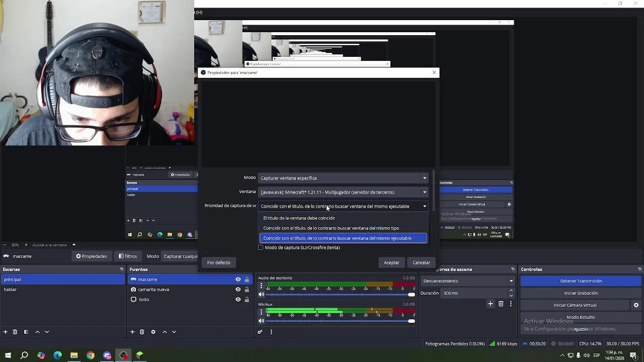The height and width of the screenshot is (362, 644).
Task: Toggle visibility of the todo source
Action: click(238, 300)
